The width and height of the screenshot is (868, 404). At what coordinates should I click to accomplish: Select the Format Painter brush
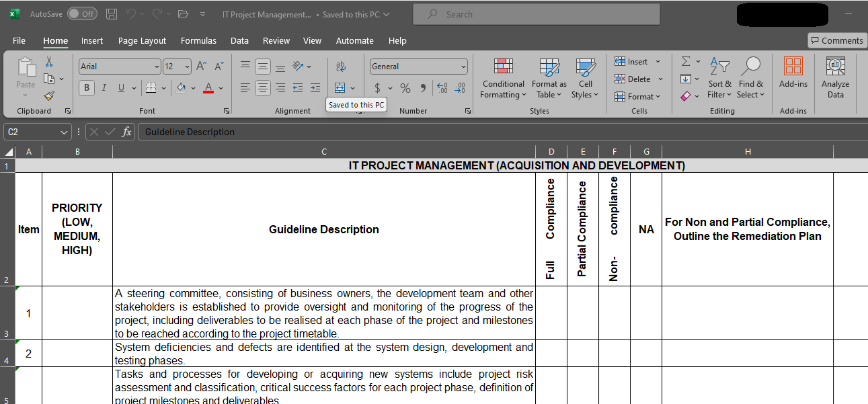[x=49, y=95]
